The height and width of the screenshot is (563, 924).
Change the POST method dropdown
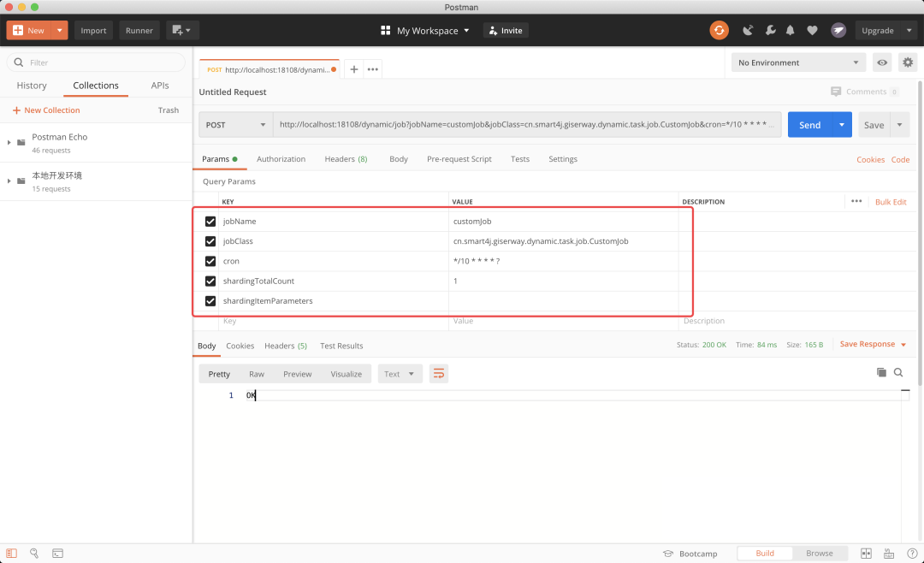coord(236,124)
